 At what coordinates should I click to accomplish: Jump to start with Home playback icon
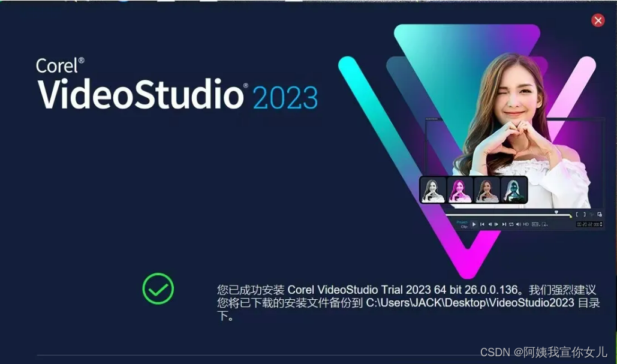(482, 224)
